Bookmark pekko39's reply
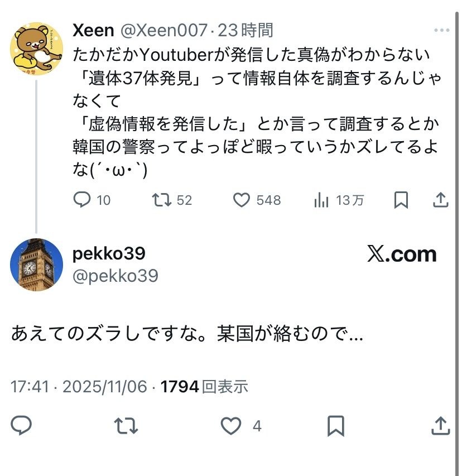Image resolution: width=462 pixels, height=476 pixels. (x=335, y=426)
